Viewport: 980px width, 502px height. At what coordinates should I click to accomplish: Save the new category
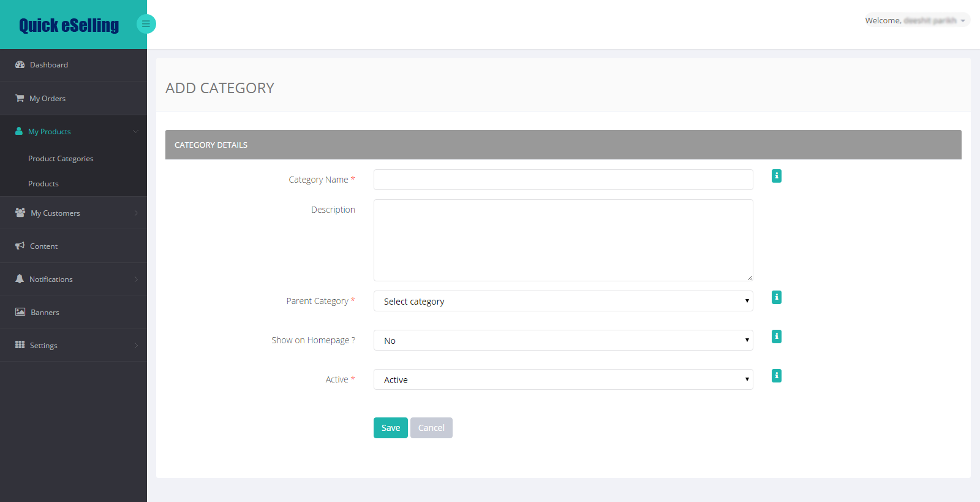(390, 428)
